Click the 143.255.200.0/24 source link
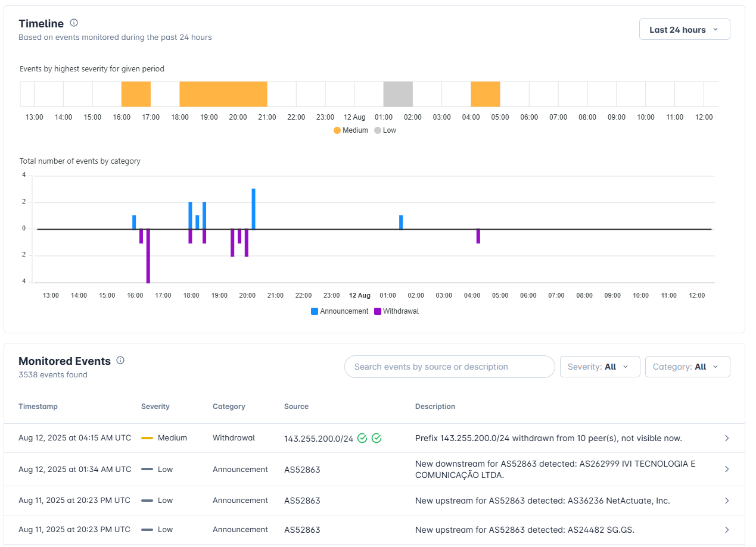Image resolution: width=756 pixels, height=547 pixels. (319, 439)
